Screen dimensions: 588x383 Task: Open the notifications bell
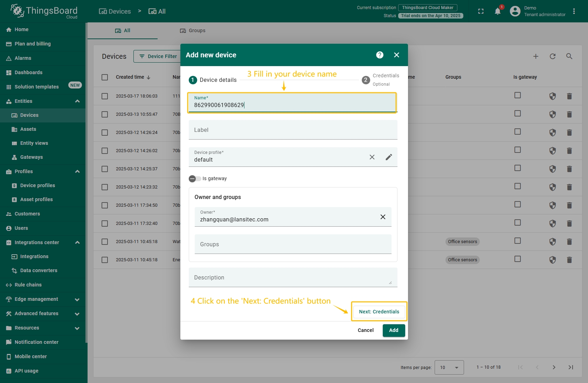(x=497, y=11)
